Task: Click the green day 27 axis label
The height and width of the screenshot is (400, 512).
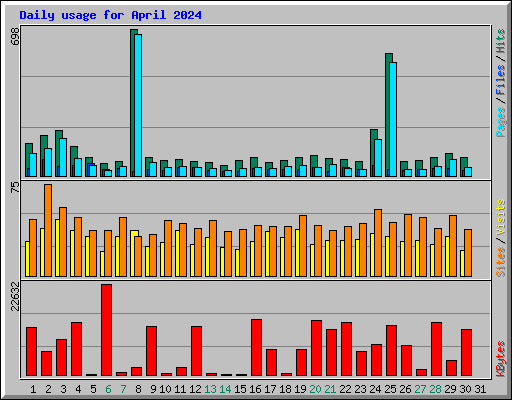Action: click(420, 389)
